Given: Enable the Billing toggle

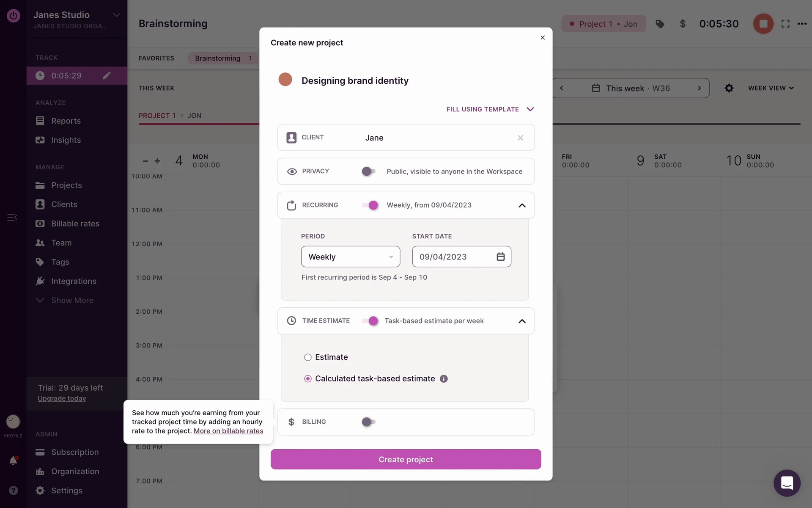Looking at the screenshot, I should tap(368, 422).
